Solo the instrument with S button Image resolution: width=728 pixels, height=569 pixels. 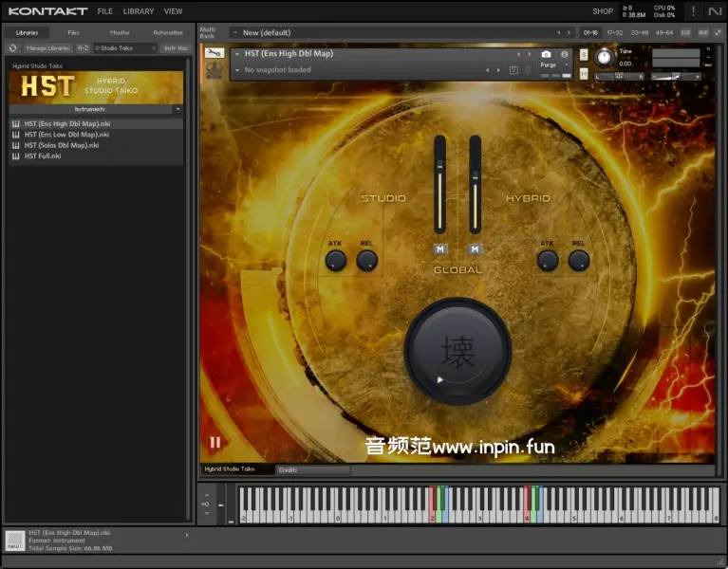click(584, 54)
